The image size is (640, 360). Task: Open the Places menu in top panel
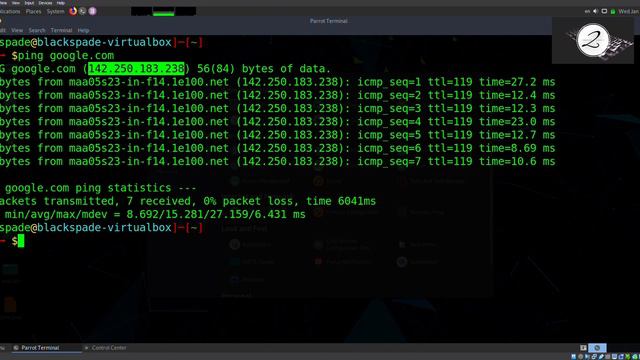(x=33, y=11)
